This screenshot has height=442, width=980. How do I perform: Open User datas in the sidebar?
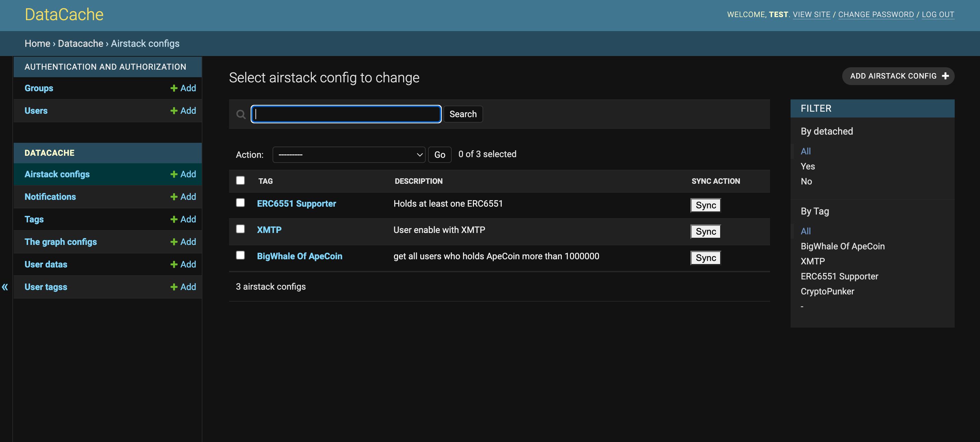click(x=46, y=264)
